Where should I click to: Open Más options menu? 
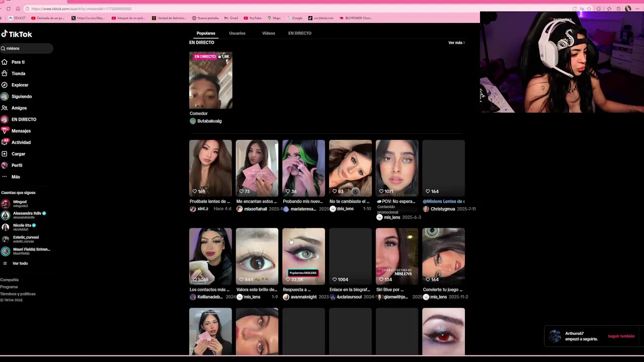tap(11, 177)
